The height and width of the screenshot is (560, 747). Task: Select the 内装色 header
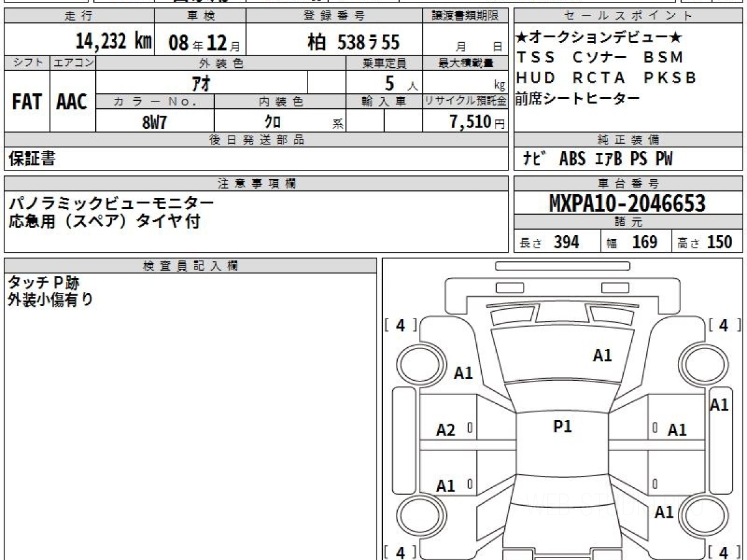pos(280,101)
